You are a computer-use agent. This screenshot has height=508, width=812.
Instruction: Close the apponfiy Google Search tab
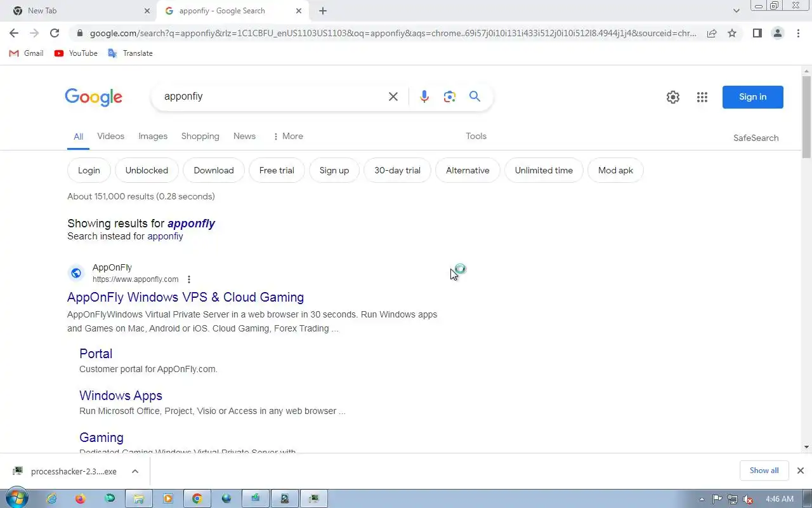pos(299,11)
